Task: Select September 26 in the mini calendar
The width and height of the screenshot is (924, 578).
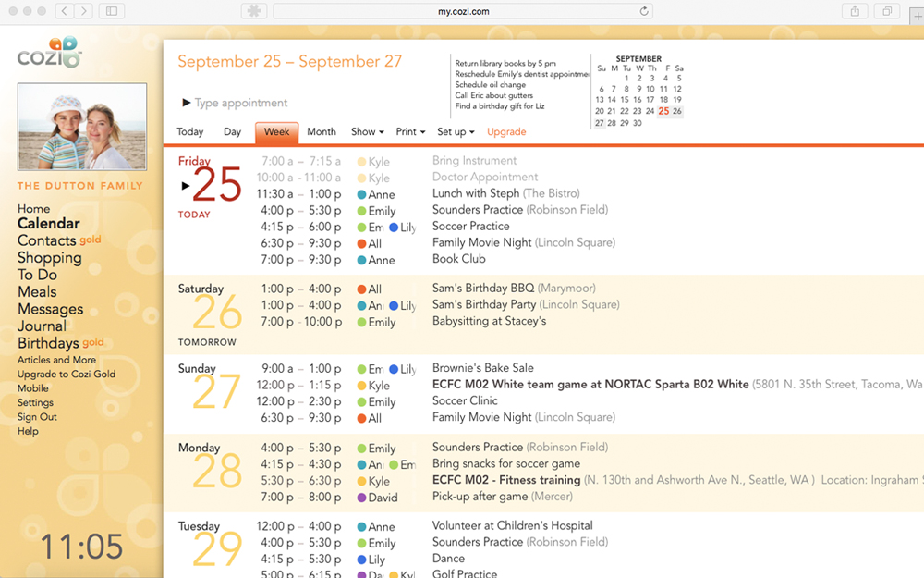Action: point(677,111)
